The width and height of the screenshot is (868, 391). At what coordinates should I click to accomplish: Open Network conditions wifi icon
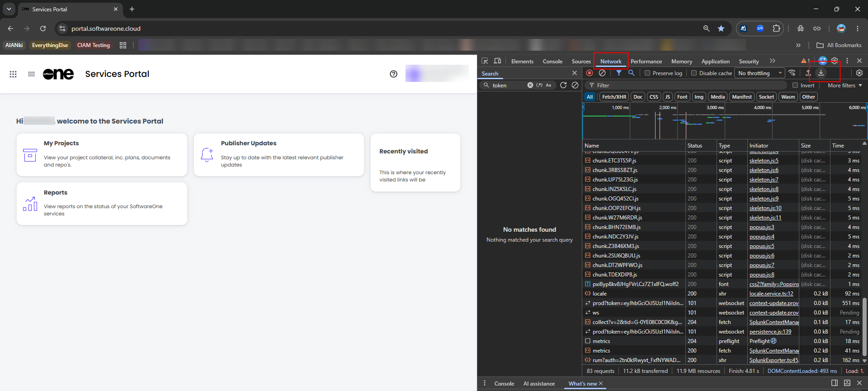(792, 73)
